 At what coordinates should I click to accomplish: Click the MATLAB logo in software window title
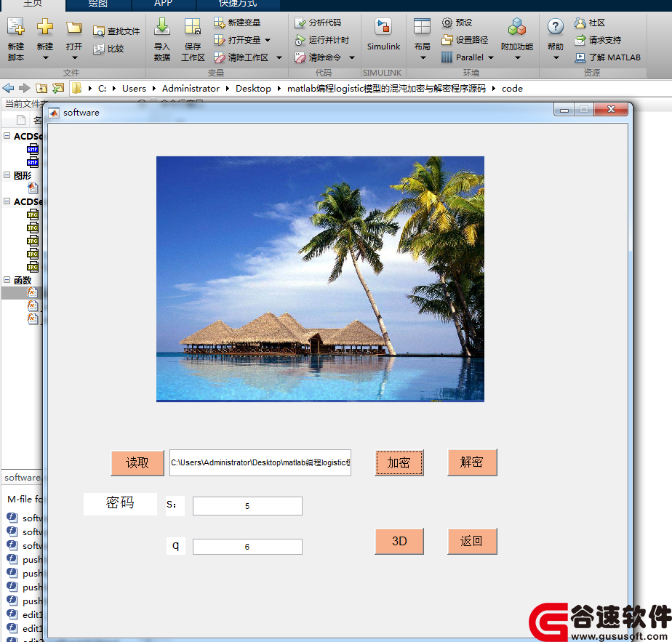pyautogui.click(x=54, y=113)
